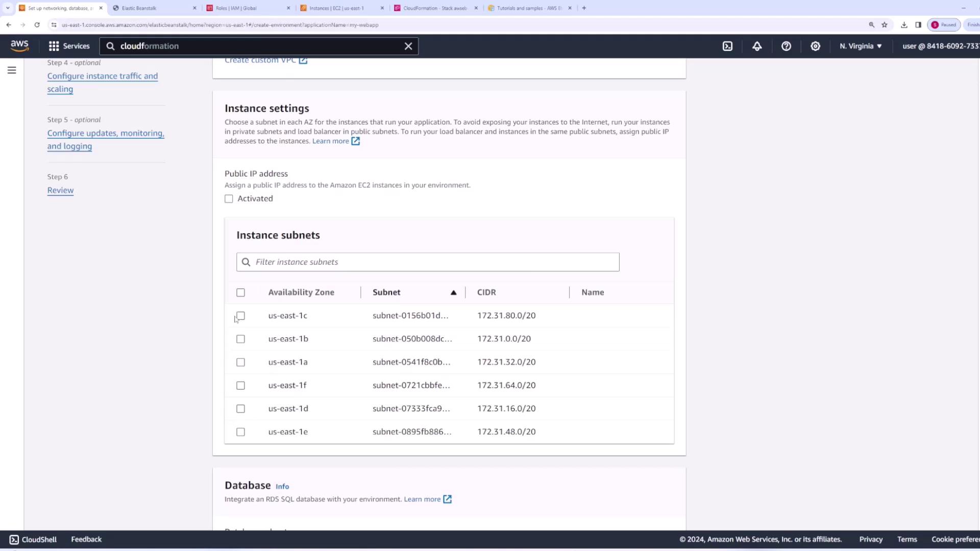Viewport: 980px width, 551px height.
Task: Enable the Public IP address Activated checkbox
Action: coord(229,199)
